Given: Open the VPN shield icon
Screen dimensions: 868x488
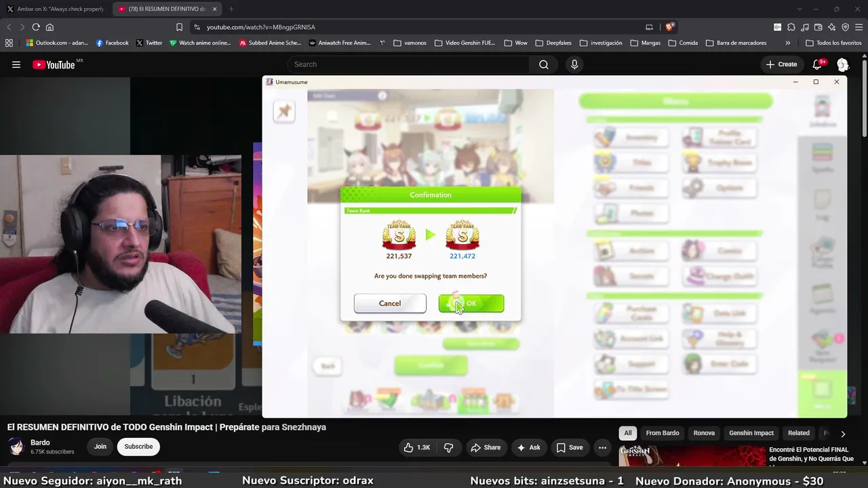Looking at the screenshot, I should pyautogui.click(x=845, y=27).
